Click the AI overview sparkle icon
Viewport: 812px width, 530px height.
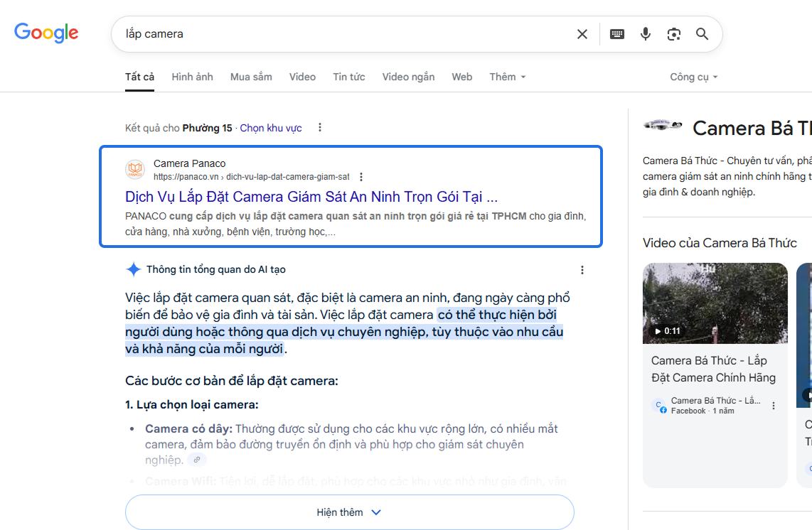tap(133, 269)
